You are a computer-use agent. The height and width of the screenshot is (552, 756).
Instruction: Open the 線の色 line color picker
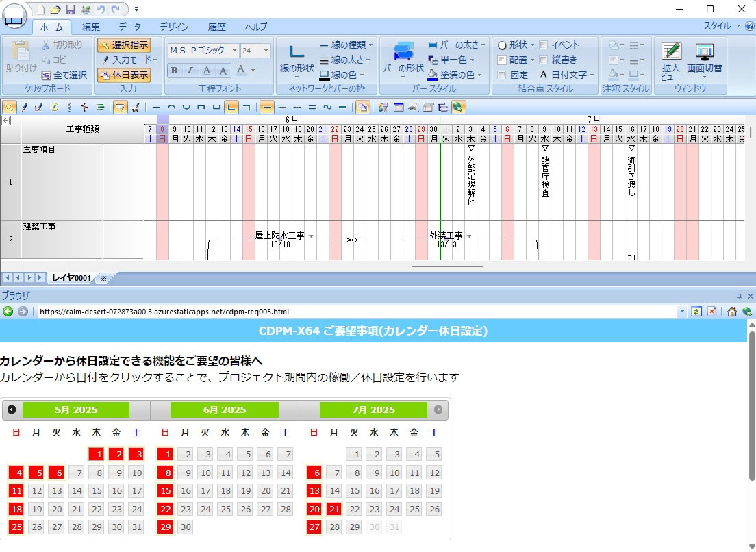click(341, 75)
